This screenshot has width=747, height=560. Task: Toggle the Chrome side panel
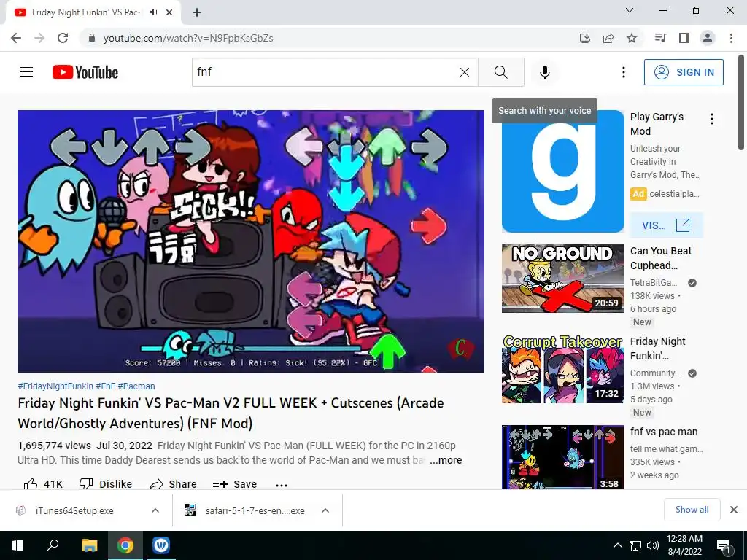[684, 38]
